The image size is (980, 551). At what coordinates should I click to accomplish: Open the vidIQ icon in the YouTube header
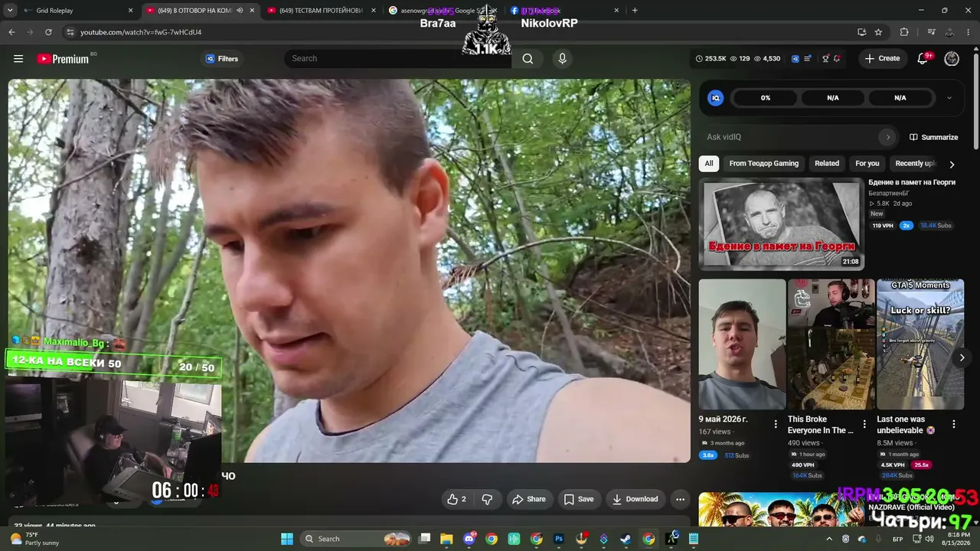point(795,59)
